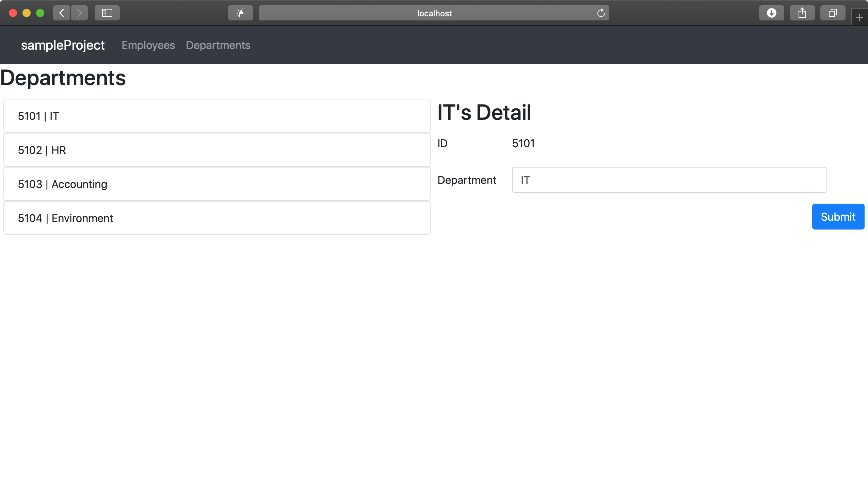The width and height of the screenshot is (868, 504).
Task: Toggle the Safari sidebar icon
Action: click(x=107, y=13)
